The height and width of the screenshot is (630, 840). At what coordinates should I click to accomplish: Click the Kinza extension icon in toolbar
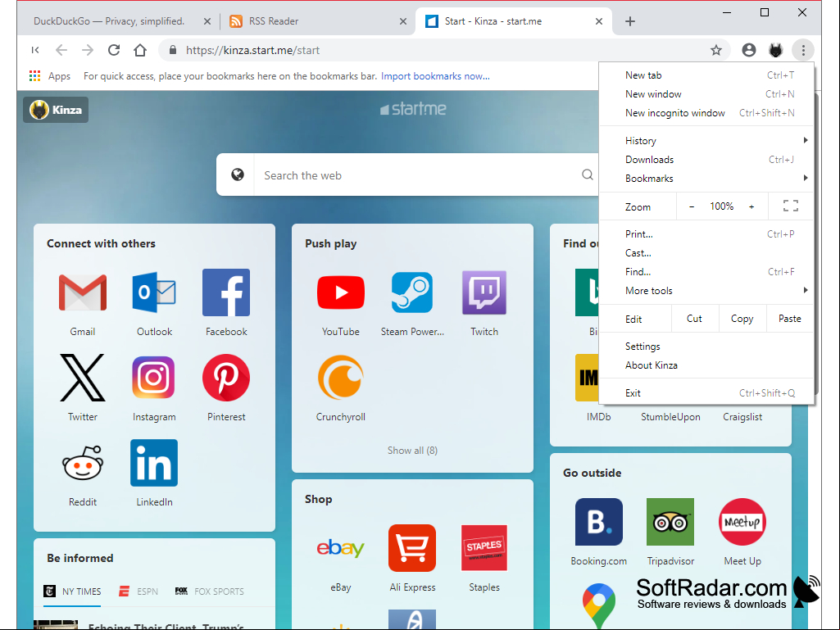pyautogui.click(x=776, y=50)
